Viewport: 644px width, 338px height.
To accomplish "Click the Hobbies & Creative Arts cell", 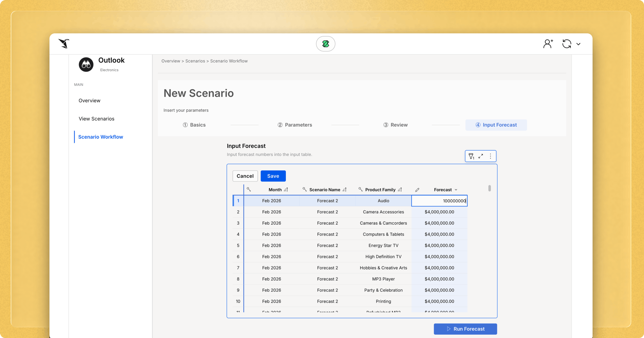I will click(383, 268).
